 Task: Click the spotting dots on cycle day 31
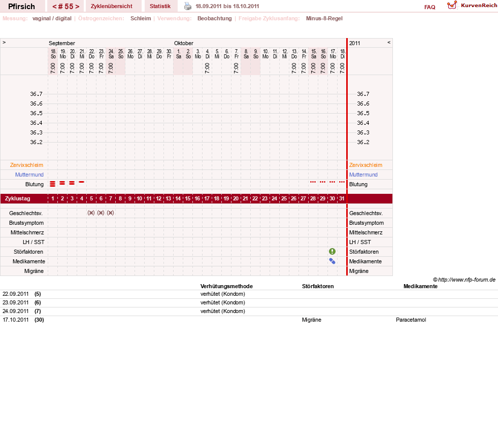342,182
